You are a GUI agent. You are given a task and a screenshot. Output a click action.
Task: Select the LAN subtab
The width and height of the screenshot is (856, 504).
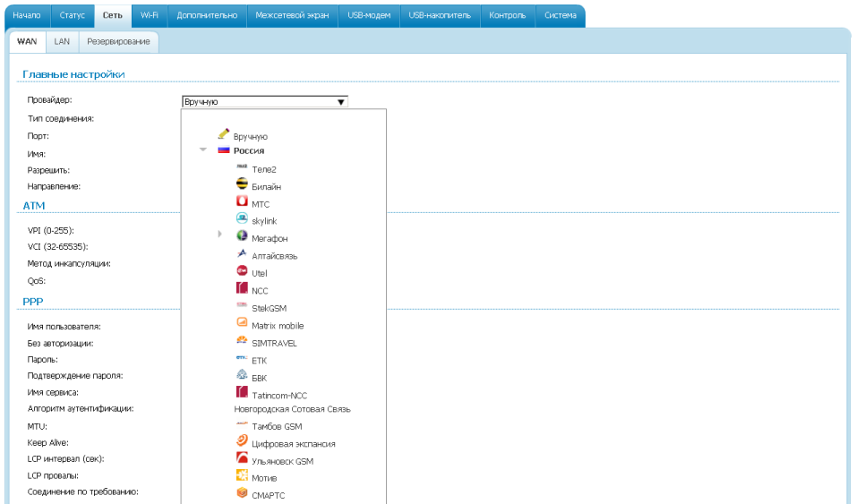62,41
